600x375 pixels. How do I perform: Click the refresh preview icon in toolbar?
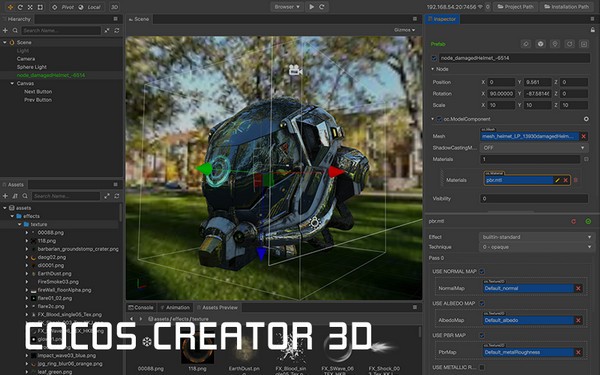pos(322,7)
